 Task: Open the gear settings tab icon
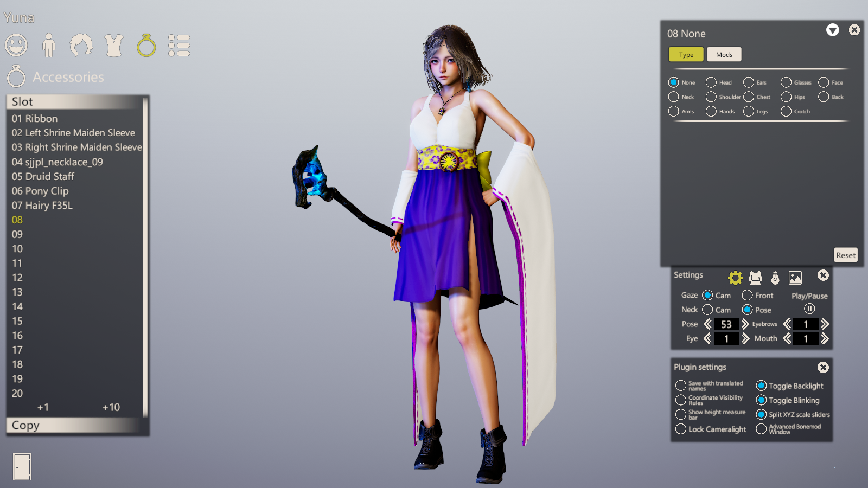(735, 278)
